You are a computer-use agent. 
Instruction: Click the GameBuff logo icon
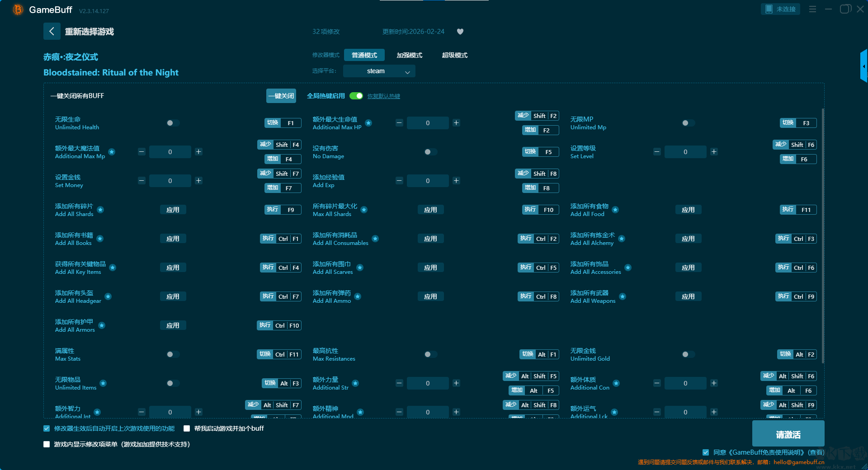18,9
